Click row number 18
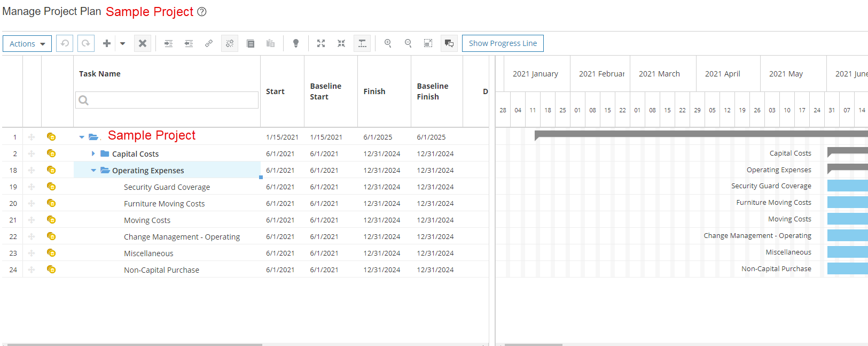 13,171
